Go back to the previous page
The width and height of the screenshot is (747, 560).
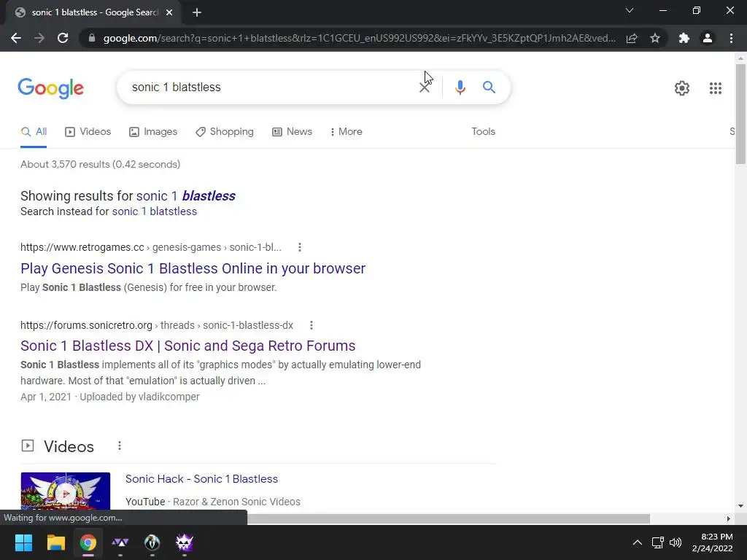[x=16, y=38]
